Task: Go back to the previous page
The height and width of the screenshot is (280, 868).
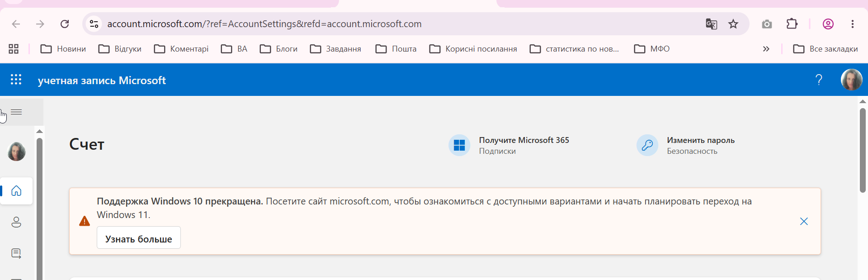Action: pos(16,24)
